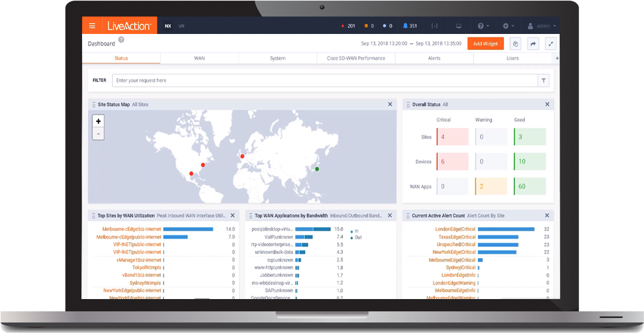
Task: Open the Melbourne-cEdge|biz-internet site link
Action: coord(131,229)
